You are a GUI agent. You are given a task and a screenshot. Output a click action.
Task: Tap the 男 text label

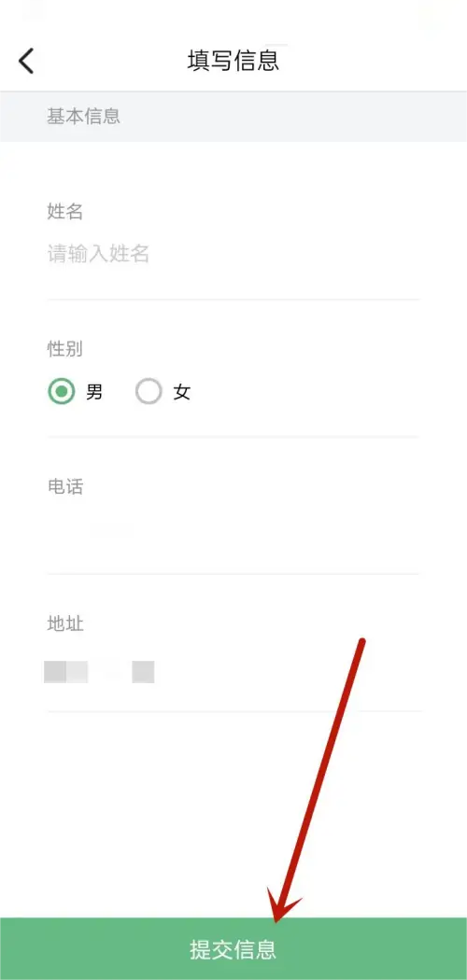pos(94,392)
